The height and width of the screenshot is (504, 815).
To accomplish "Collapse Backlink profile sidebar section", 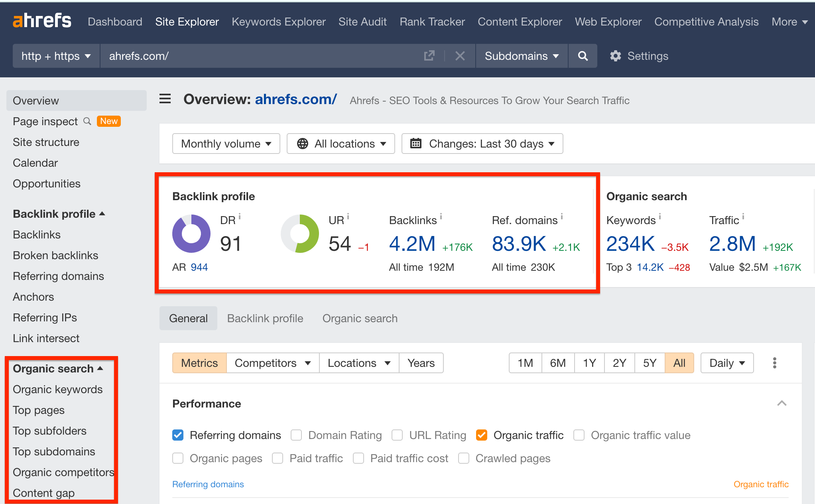I will click(59, 214).
